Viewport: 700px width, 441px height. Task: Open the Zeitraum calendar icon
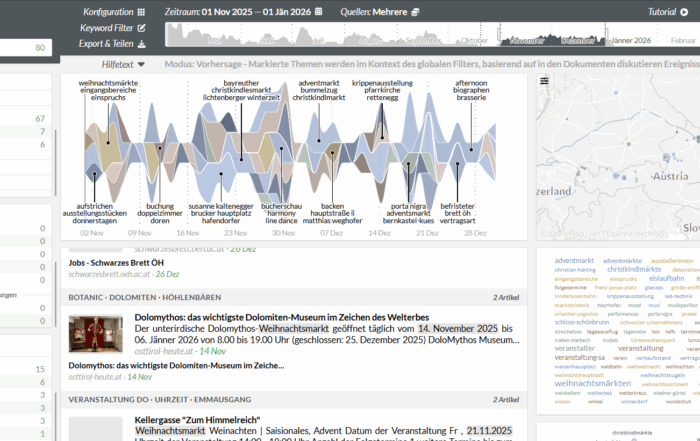318,12
